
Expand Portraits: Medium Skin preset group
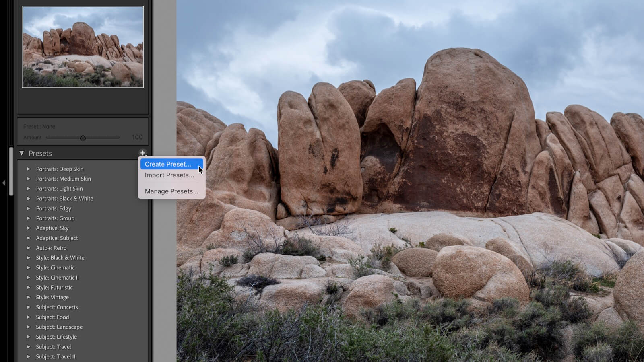coord(29,179)
